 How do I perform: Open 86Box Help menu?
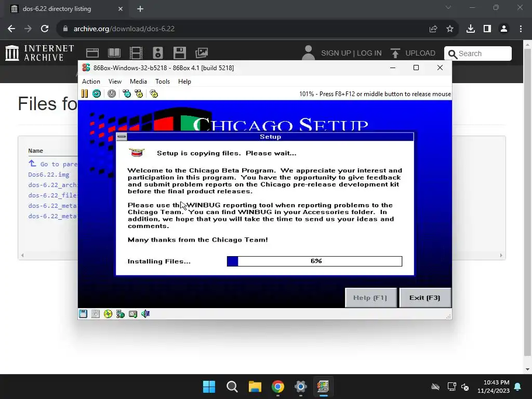[x=184, y=82]
